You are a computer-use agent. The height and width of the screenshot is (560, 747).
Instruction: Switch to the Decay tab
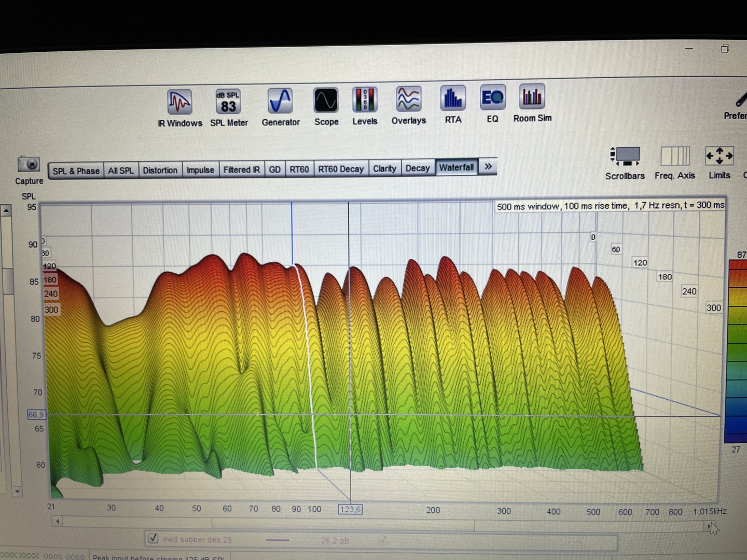click(418, 168)
